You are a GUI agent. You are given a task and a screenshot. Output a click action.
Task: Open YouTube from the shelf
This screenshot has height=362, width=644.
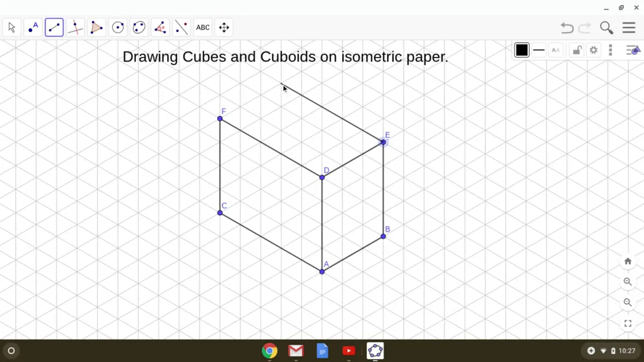coord(349,351)
